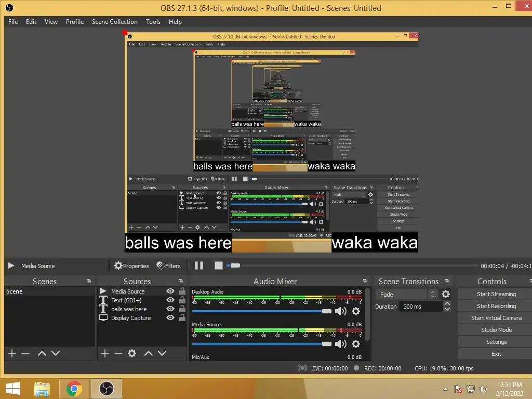Increase transition Duration with up arrow

click(447, 303)
